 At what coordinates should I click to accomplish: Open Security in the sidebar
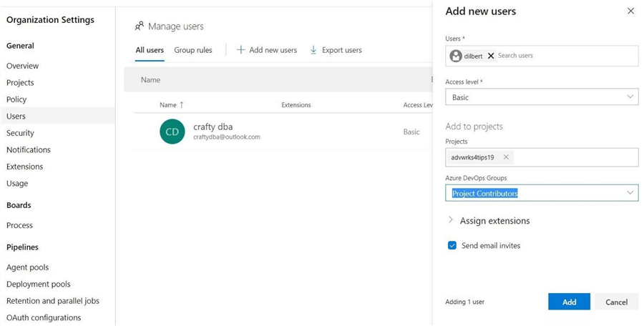(20, 133)
